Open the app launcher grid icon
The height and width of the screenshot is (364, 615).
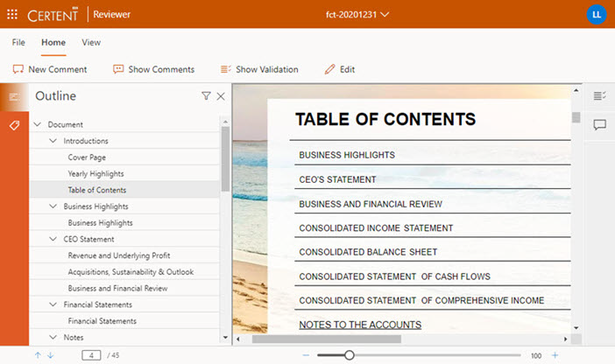point(12,15)
